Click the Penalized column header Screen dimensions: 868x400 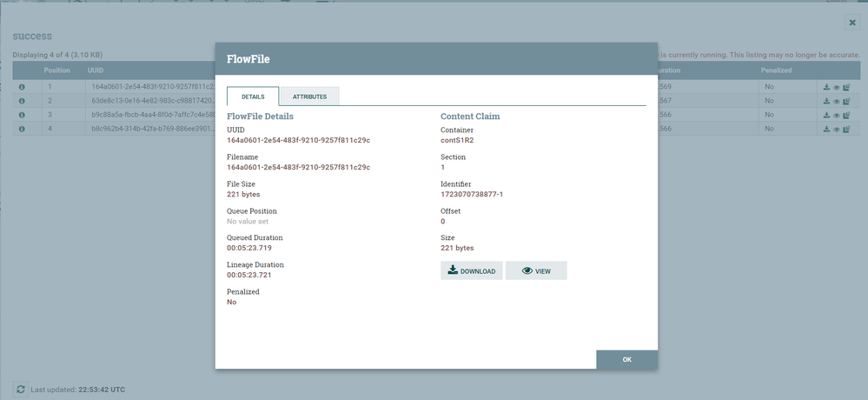point(776,70)
